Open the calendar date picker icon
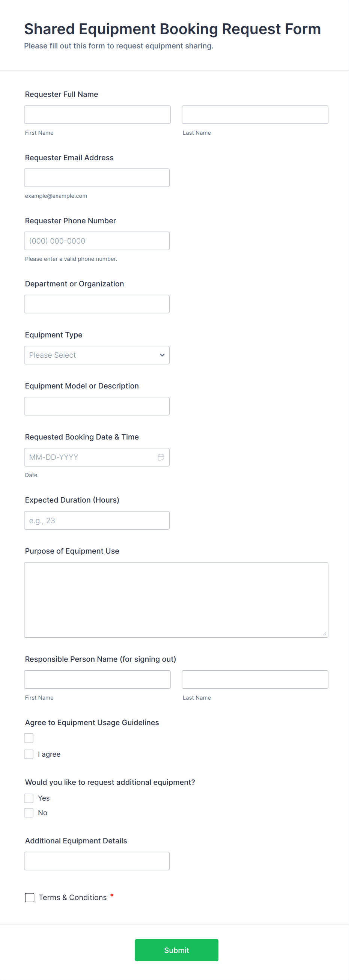This screenshot has height=980, width=349. tap(161, 457)
